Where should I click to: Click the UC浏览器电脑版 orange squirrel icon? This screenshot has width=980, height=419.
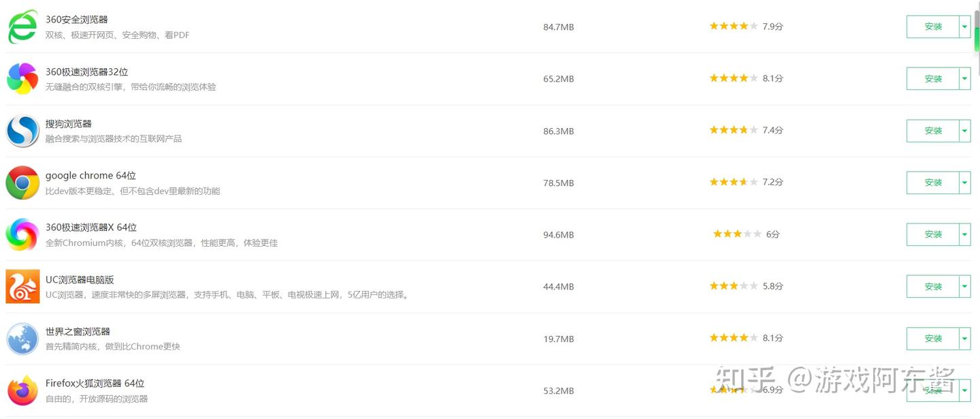point(22,286)
